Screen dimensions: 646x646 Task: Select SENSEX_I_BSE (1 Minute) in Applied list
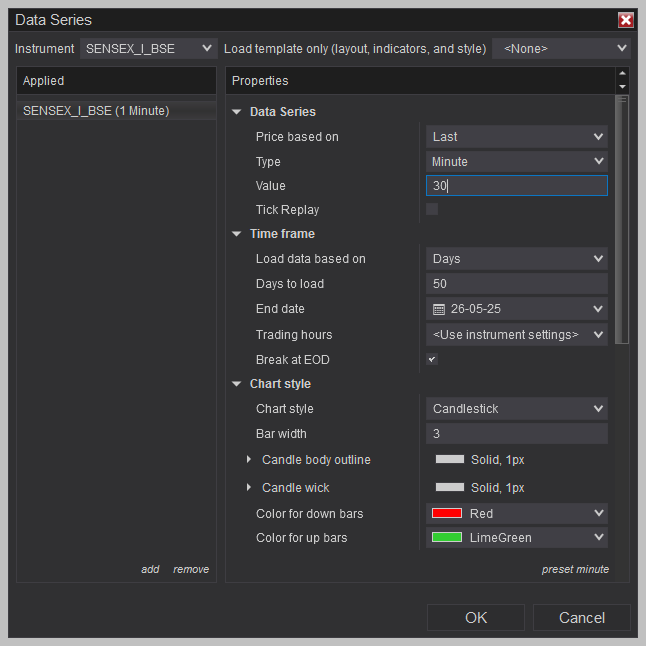[x=116, y=111]
